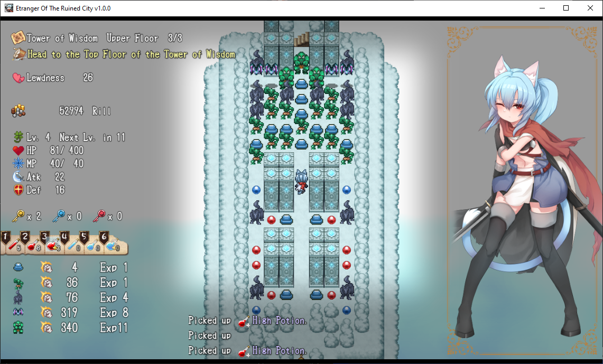The height and width of the screenshot is (364, 603).
Task: Click the cat-girl player sprite on the map
Action: [x=301, y=181]
